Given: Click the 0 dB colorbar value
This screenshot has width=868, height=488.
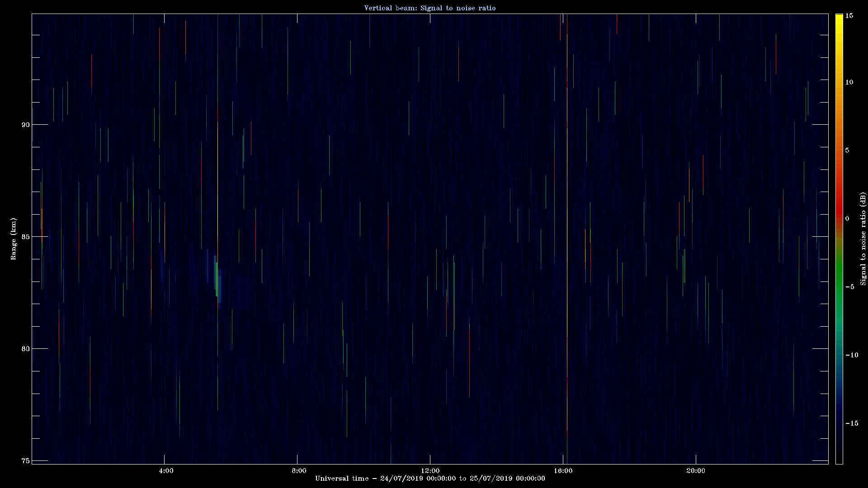Looking at the screenshot, I should [x=847, y=218].
